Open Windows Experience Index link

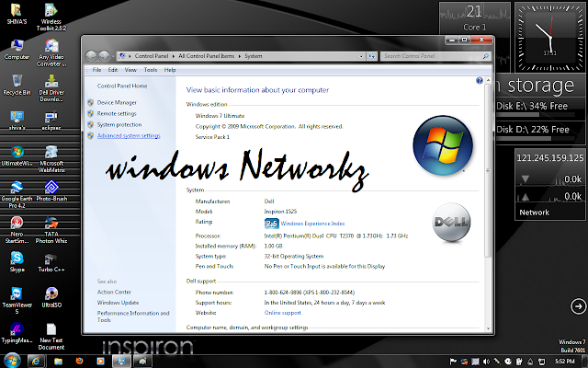312,224
